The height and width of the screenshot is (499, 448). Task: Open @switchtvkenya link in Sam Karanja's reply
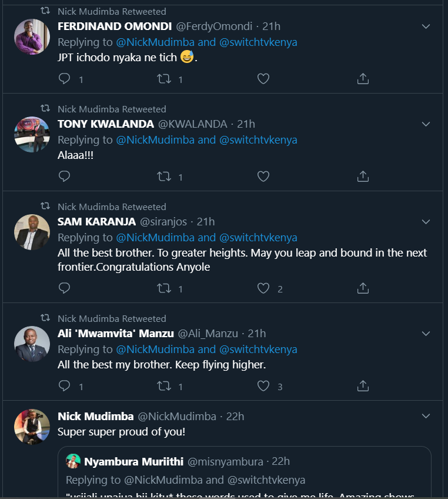pyautogui.click(x=258, y=238)
